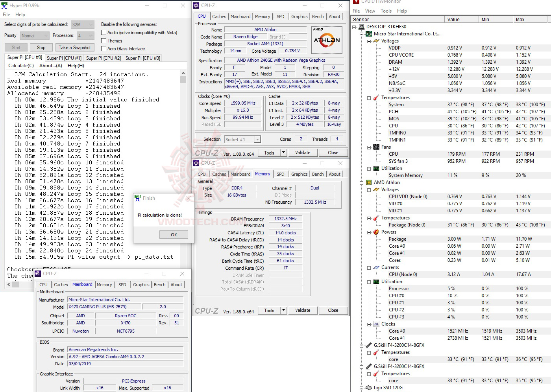Collapse the AMD Athlon node in HWMonitor

[x=361, y=183]
